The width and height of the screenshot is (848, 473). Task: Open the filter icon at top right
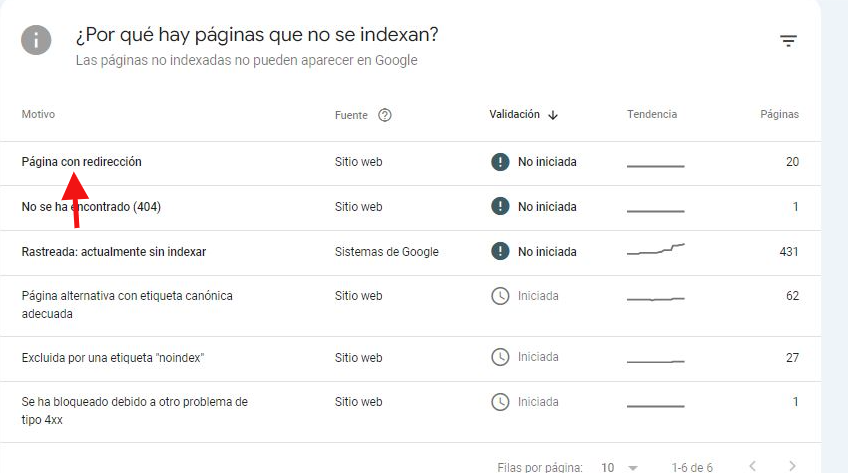pyautogui.click(x=788, y=41)
